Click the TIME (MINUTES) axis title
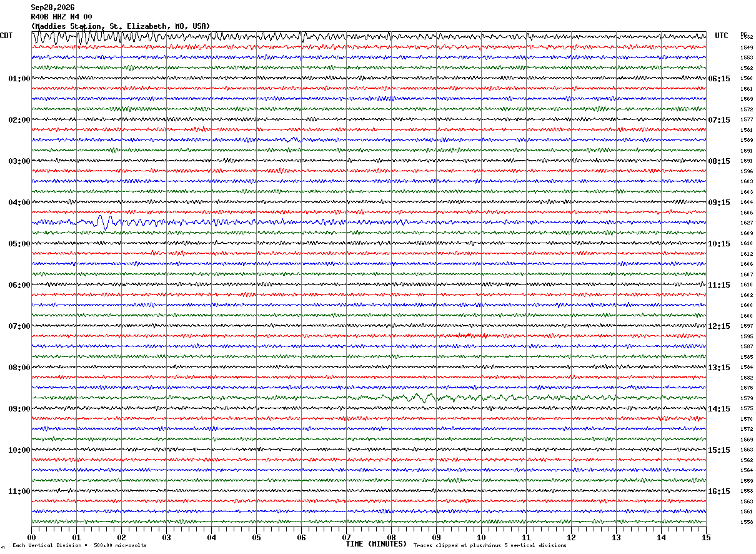The height and width of the screenshot is (554, 756). [x=376, y=544]
